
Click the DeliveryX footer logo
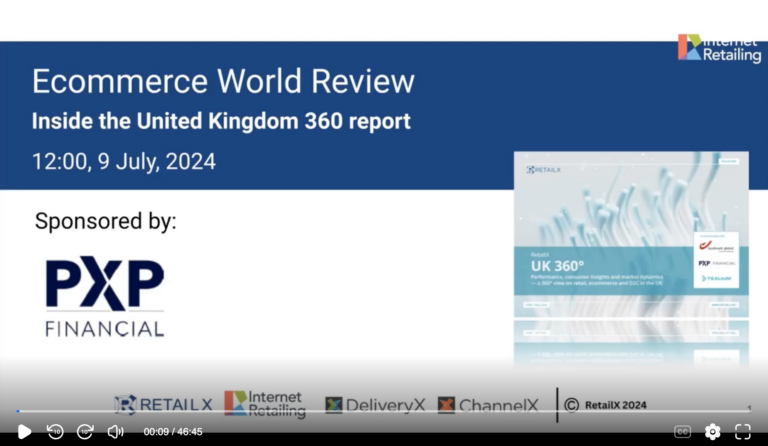point(375,405)
